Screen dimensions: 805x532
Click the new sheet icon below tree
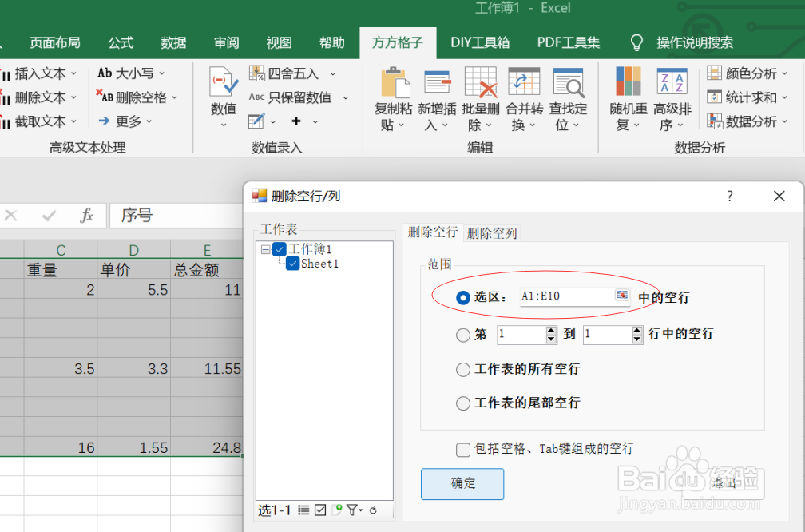point(337,510)
